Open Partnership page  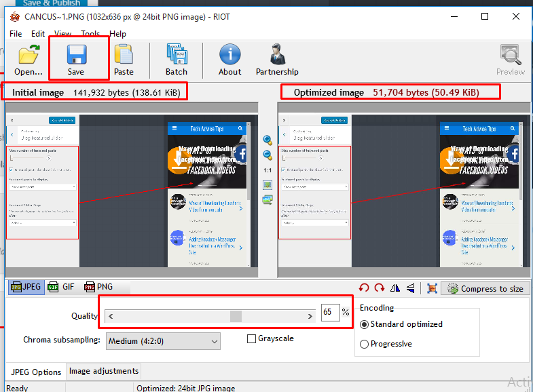tap(277, 60)
